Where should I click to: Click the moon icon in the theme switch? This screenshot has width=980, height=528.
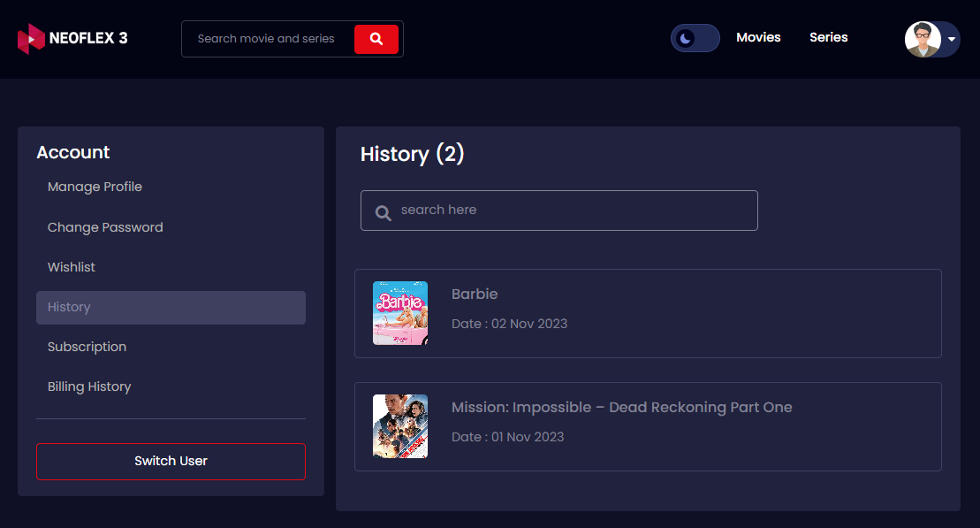click(688, 38)
